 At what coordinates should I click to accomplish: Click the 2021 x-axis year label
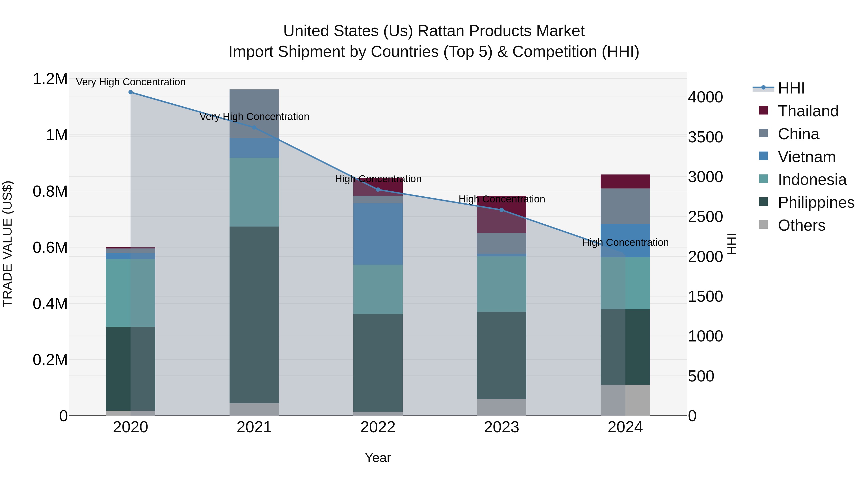pyautogui.click(x=254, y=427)
